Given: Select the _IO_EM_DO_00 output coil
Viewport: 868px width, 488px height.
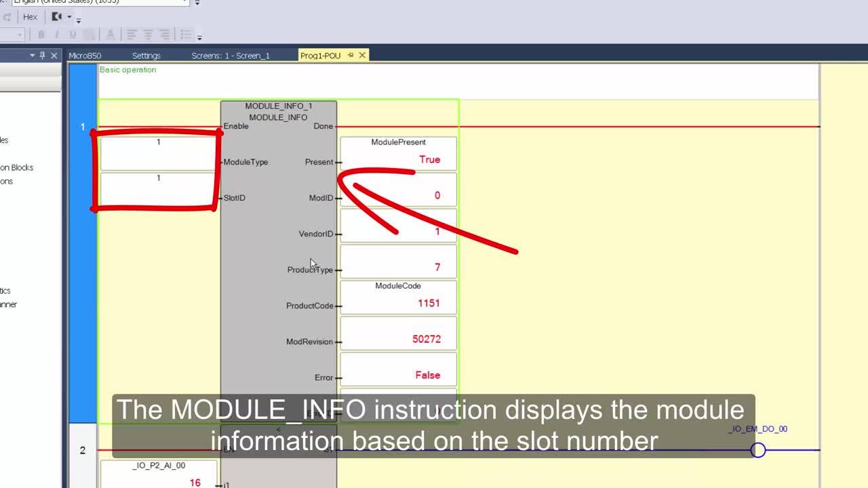Looking at the screenshot, I should (758, 450).
